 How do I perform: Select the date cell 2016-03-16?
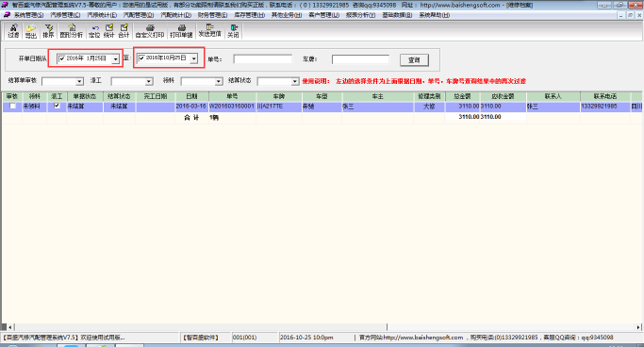[191, 107]
